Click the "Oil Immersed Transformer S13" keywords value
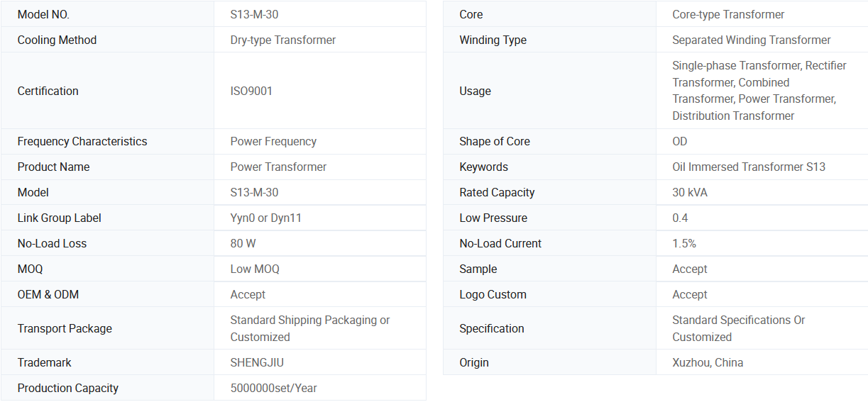Image resolution: width=868 pixels, height=402 pixels. [x=749, y=167]
